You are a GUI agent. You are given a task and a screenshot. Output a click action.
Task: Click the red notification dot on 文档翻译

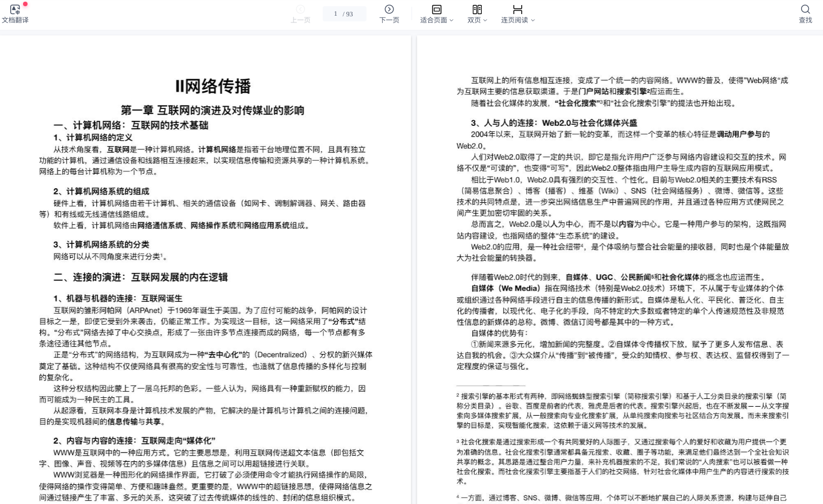click(x=25, y=4)
